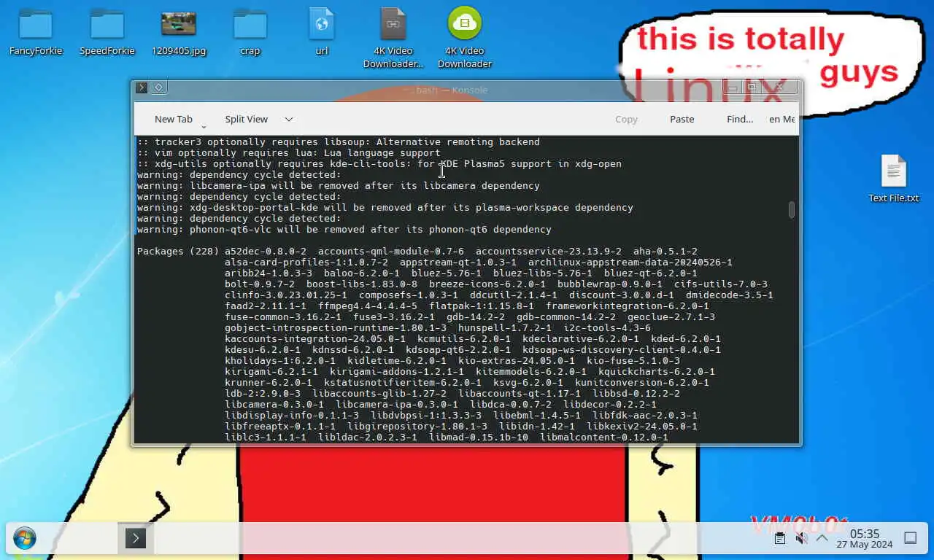Image resolution: width=934 pixels, height=560 pixels.
Task: Click 'discount-3.0.0.d-1' package text
Action: point(622,295)
